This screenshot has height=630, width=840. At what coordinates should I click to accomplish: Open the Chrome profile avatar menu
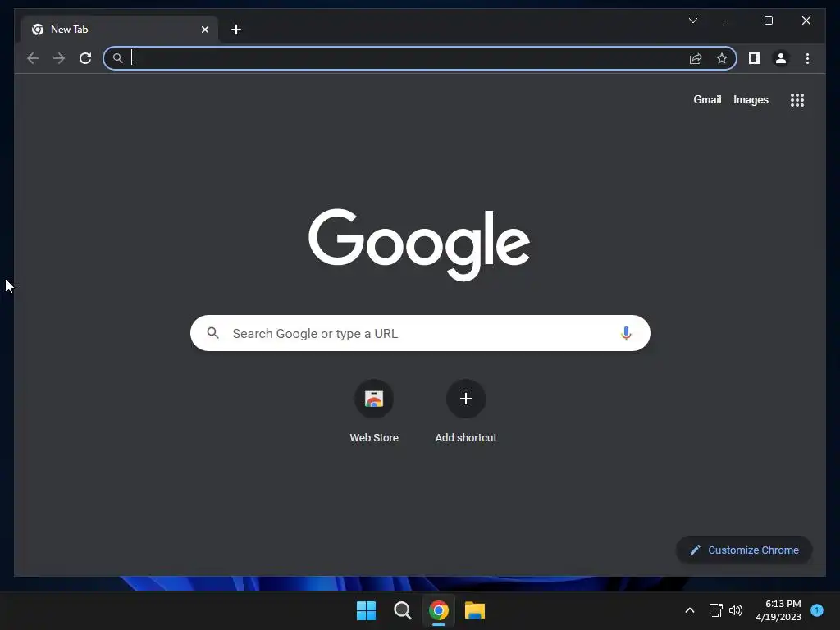[x=781, y=58]
